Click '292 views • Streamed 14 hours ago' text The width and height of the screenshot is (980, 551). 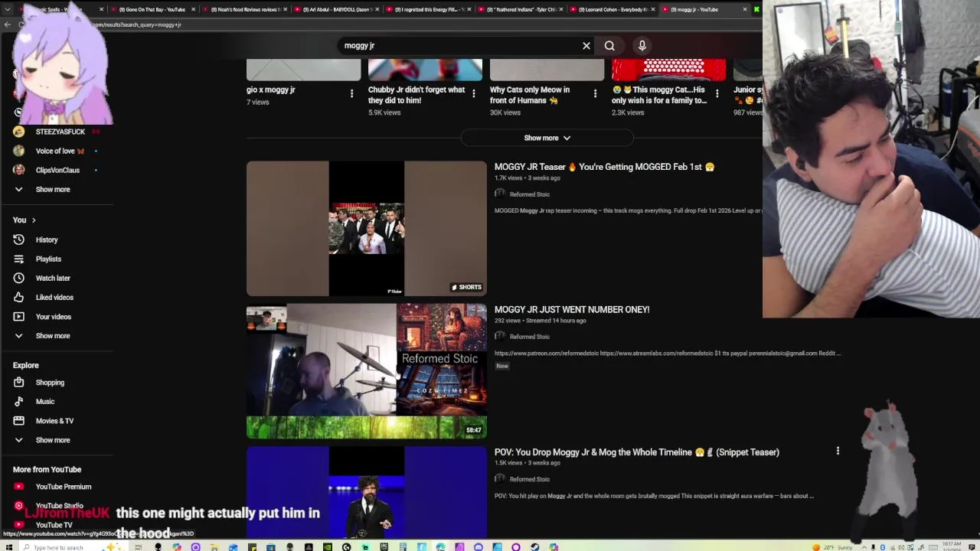click(540, 321)
